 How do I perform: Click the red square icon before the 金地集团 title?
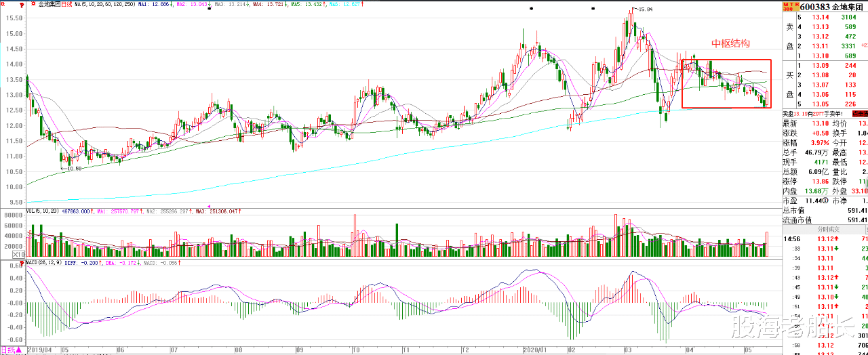[x=33, y=4]
